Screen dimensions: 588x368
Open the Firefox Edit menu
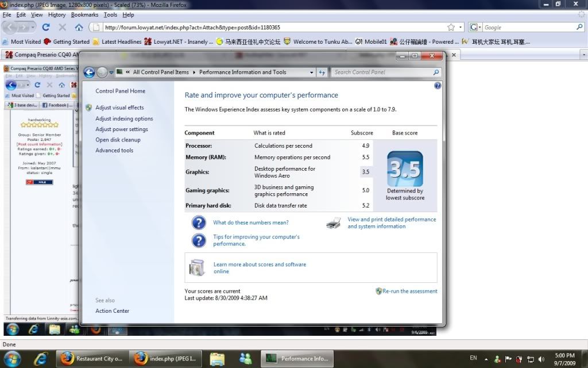(21, 14)
